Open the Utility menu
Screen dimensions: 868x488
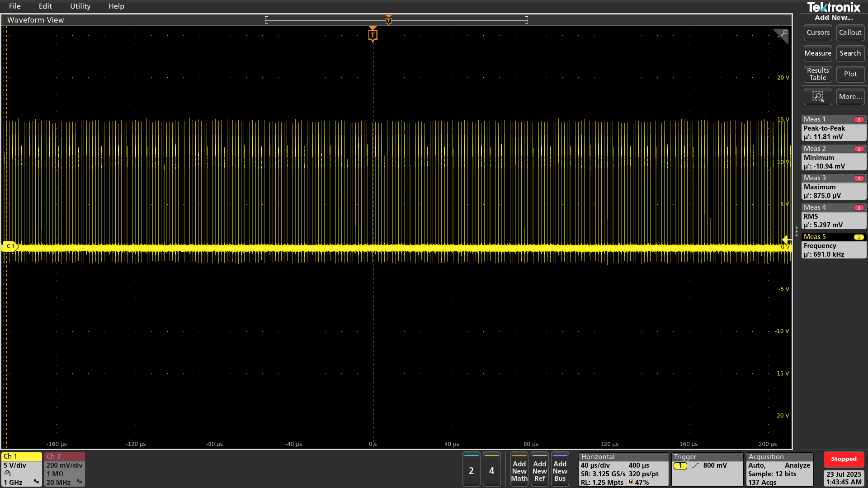[80, 6]
